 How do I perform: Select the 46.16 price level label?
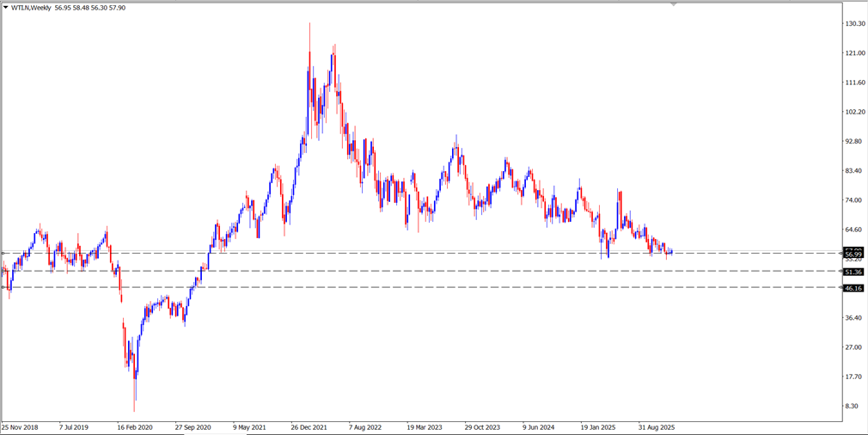tap(853, 288)
